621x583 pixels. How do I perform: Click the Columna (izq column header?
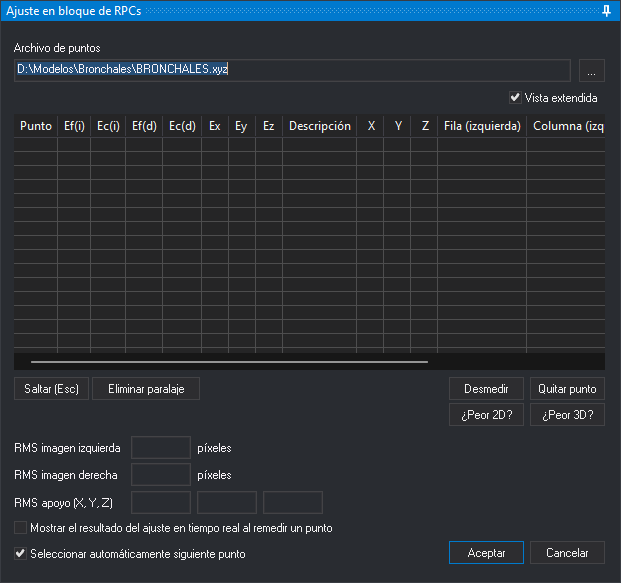point(566,126)
